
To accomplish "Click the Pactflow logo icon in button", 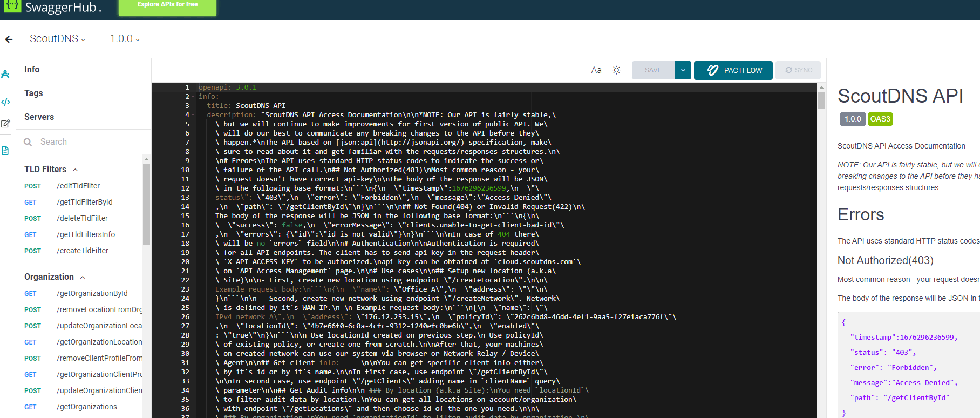I will [713, 70].
